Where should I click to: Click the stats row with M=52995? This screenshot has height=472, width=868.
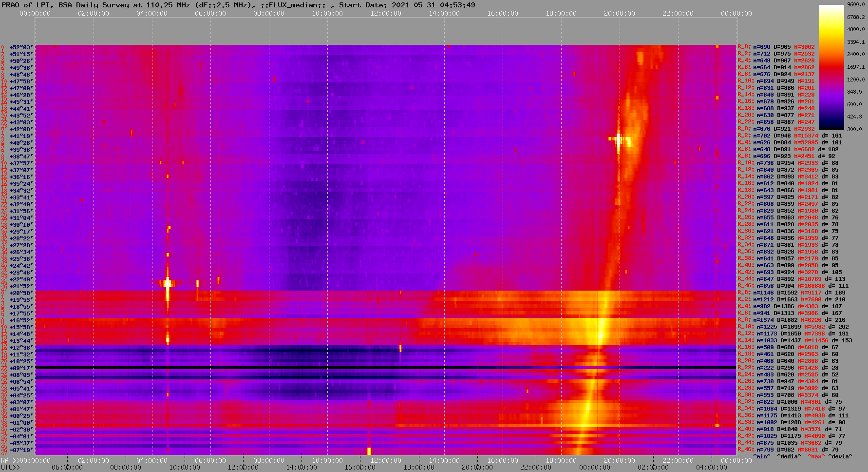click(790, 143)
